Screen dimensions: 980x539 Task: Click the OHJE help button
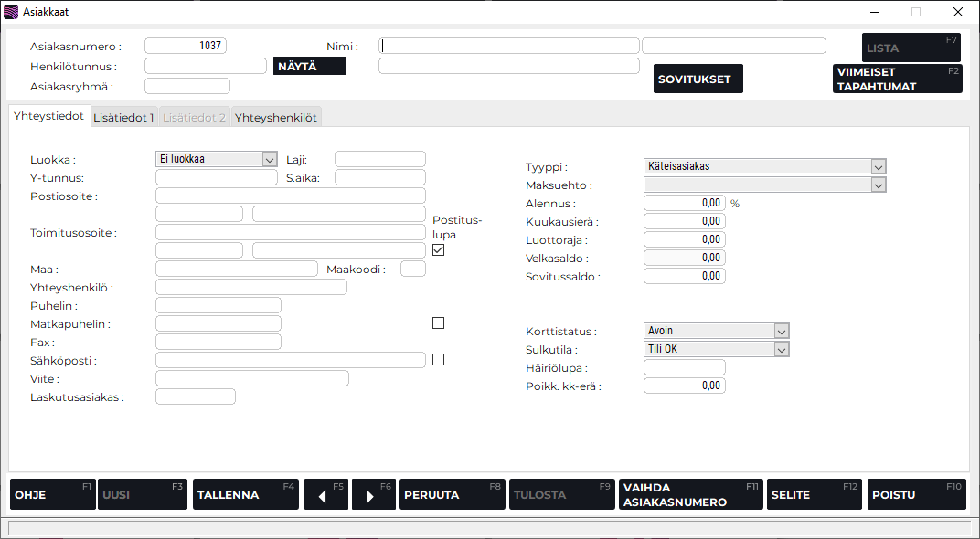pyautogui.click(x=51, y=494)
